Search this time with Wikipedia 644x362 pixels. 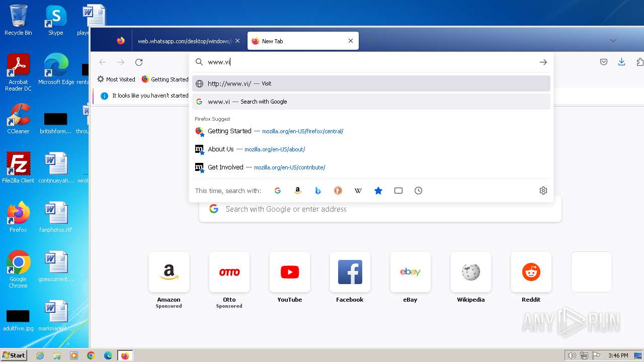(x=358, y=191)
